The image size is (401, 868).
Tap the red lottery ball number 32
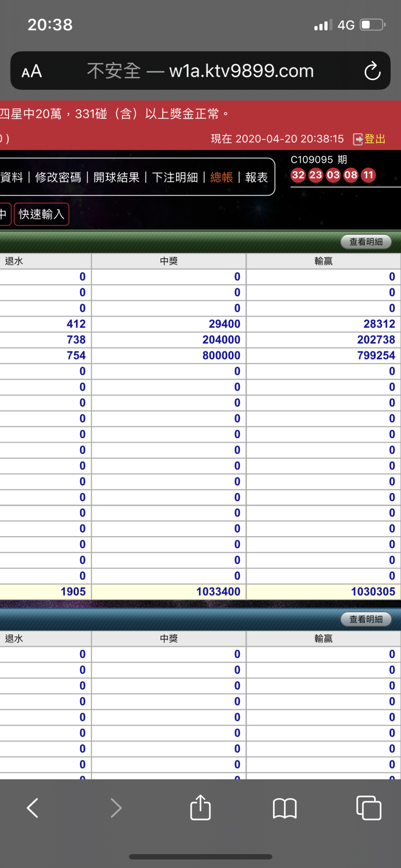pos(298,175)
